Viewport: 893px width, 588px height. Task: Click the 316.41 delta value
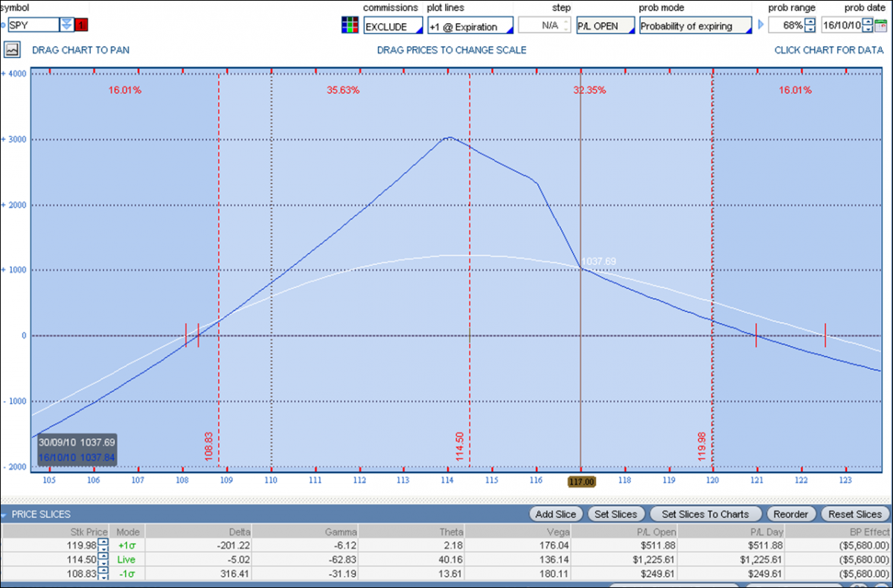coord(235,573)
